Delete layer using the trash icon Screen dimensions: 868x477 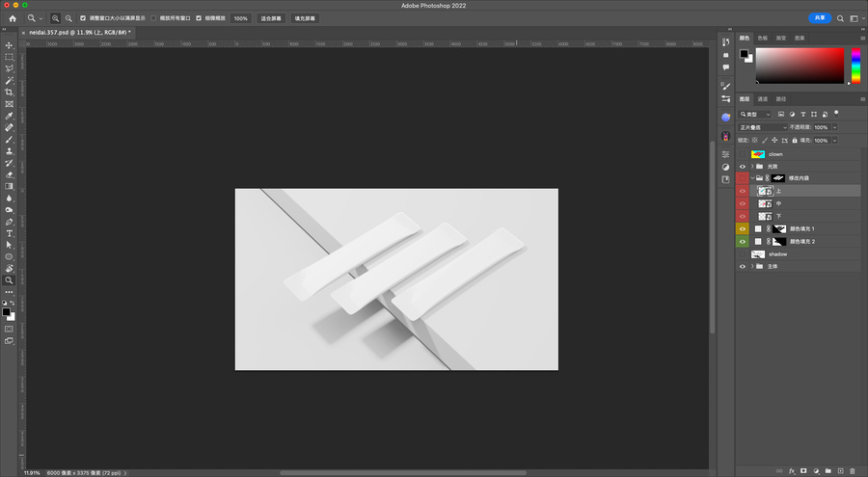tap(853, 471)
